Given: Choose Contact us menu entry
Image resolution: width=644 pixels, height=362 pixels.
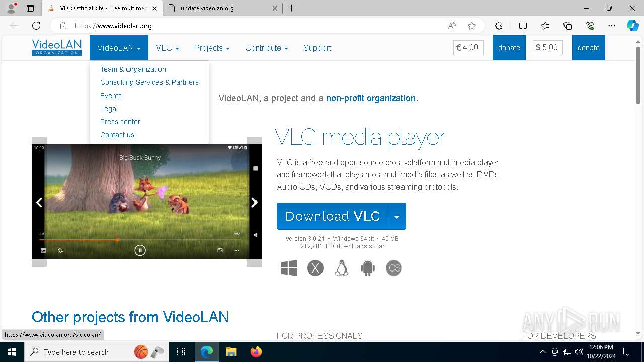Looking at the screenshot, I should click(x=117, y=135).
